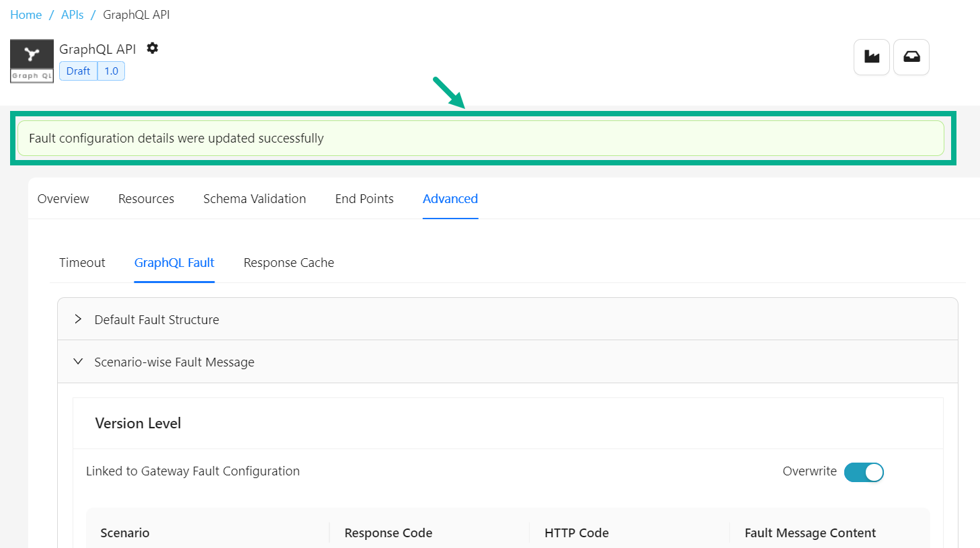Select the End Points tab

point(364,199)
